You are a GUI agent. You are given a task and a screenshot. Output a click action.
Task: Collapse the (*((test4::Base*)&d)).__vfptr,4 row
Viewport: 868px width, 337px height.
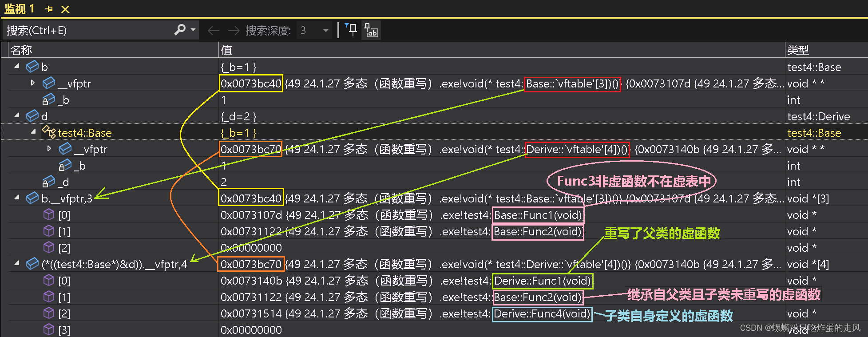pyautogui.click(x=17, y=263)
